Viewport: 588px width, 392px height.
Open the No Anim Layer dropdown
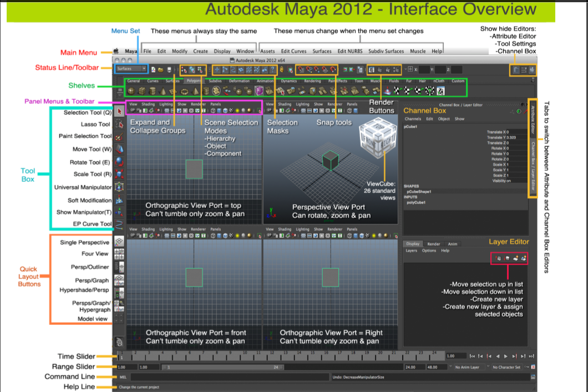coord(469,367)
